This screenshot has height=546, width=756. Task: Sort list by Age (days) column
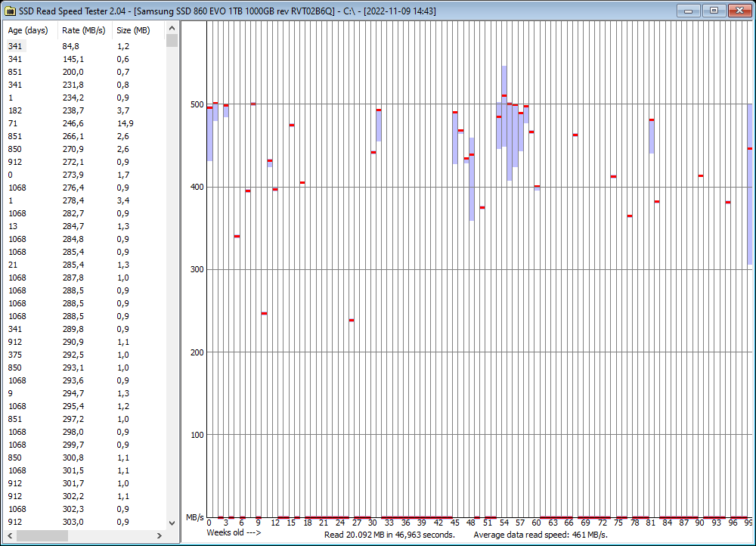[30, 30]
